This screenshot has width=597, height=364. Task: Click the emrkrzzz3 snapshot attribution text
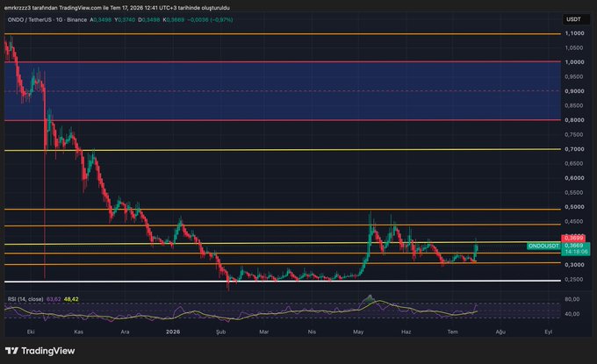tap(117, 8)
